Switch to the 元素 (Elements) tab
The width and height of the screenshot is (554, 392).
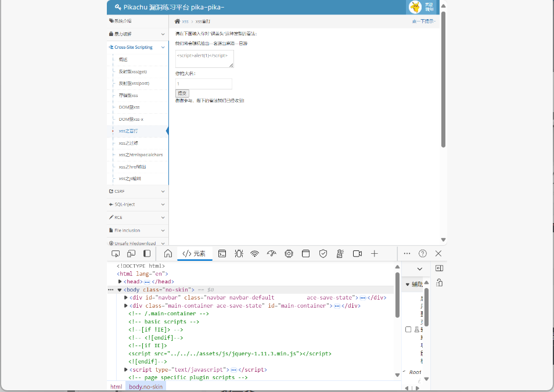(x=194, y=253)
